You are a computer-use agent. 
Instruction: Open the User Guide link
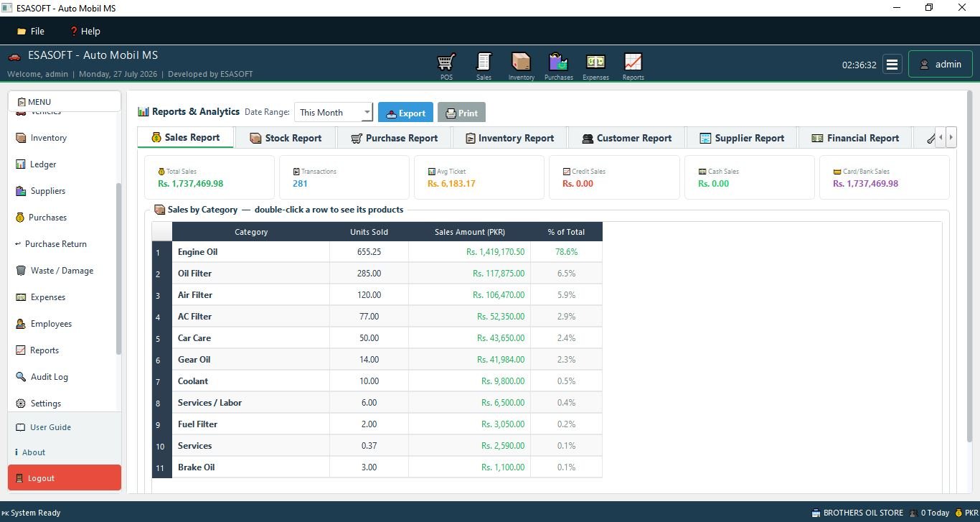(43, 427)
